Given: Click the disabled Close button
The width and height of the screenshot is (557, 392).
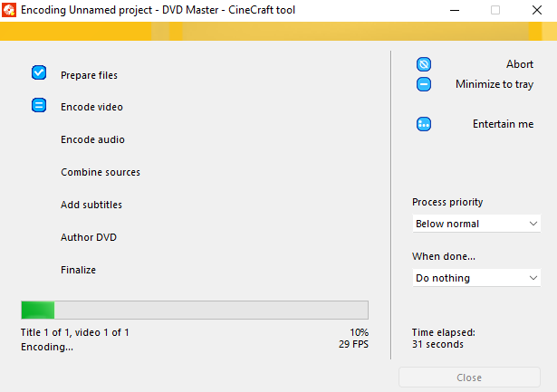Looking at the screenshot, I should (469, 378).
